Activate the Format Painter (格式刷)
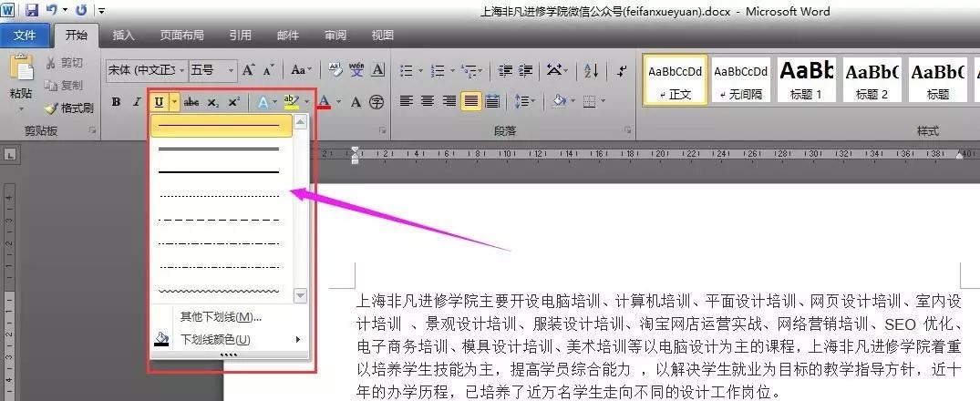This screenshot has width=980, height=401. (x=69, y=108)
